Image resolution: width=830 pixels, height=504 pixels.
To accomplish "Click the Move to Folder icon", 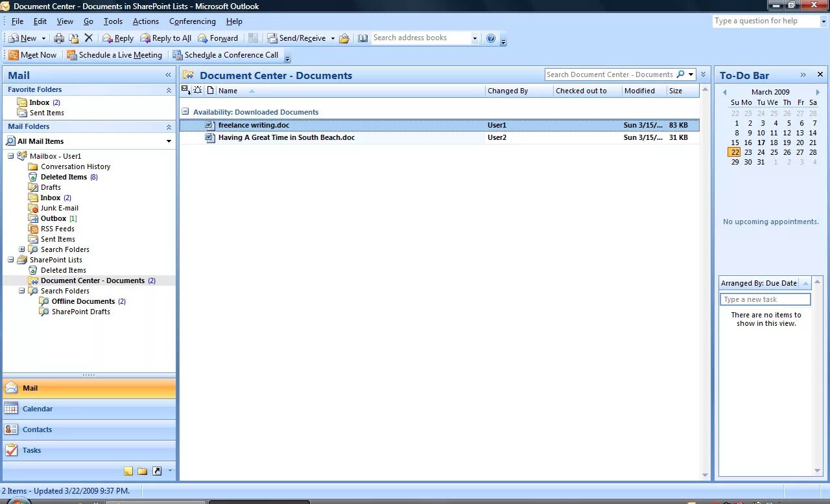I will click(74, 38).
